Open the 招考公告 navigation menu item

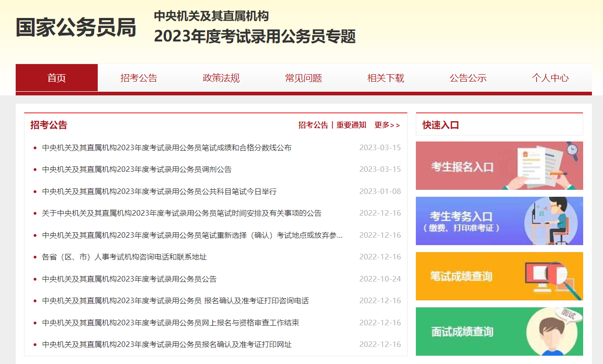tap(139, 78)
